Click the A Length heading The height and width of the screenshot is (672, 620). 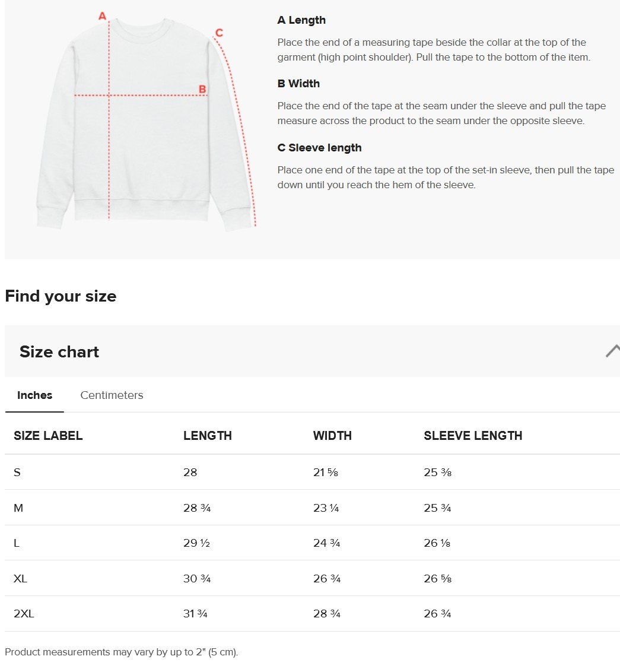point(301,20)
